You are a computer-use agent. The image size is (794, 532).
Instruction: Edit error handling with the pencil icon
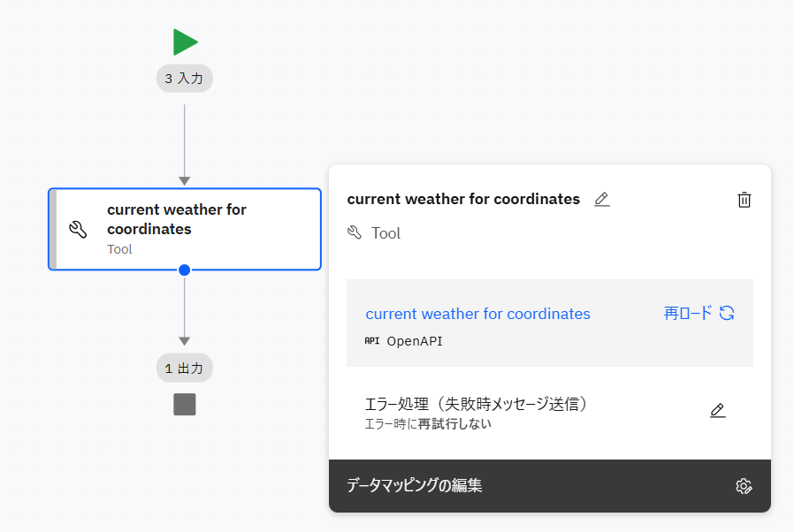point(717,410)
